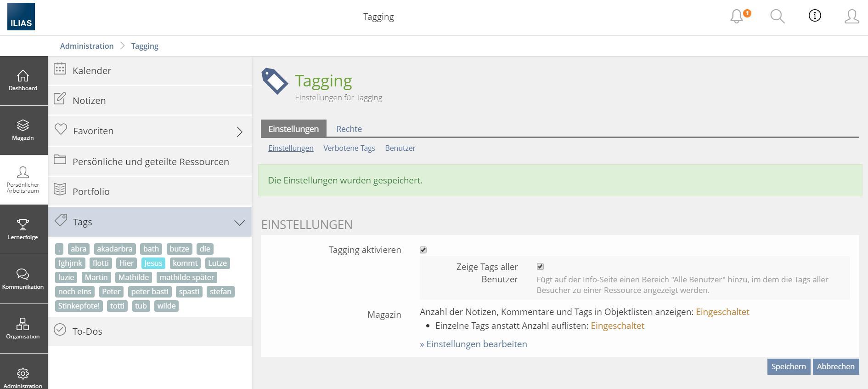Open the user profile avatar icon
Screen dimensions: 868x389
tap(851, 17)
